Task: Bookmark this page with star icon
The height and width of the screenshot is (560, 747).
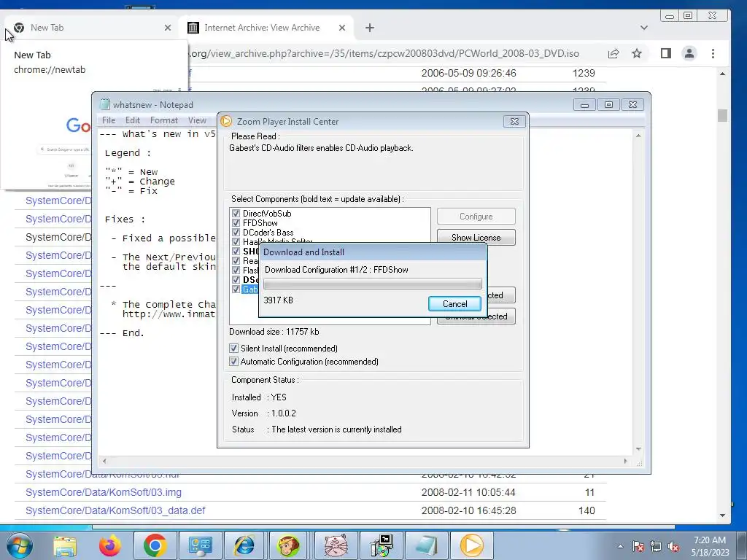Action: point(637,53)
